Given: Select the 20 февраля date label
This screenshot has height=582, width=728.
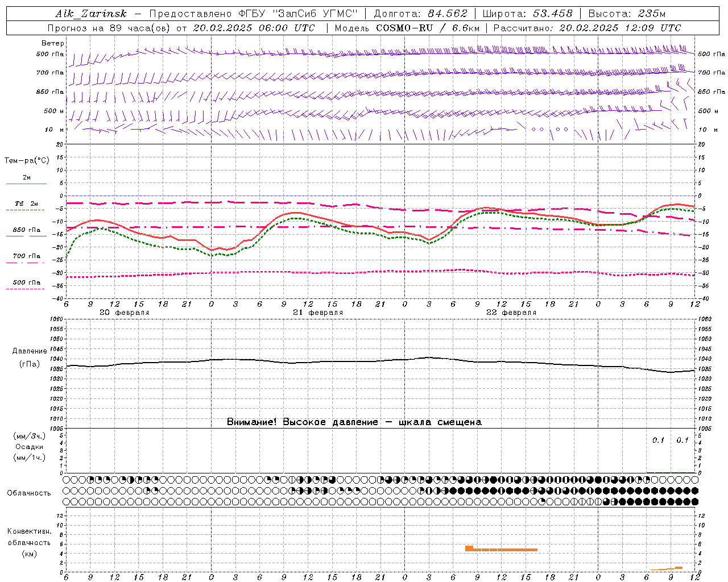Looking at the screenshot, I should pos(124,313).
